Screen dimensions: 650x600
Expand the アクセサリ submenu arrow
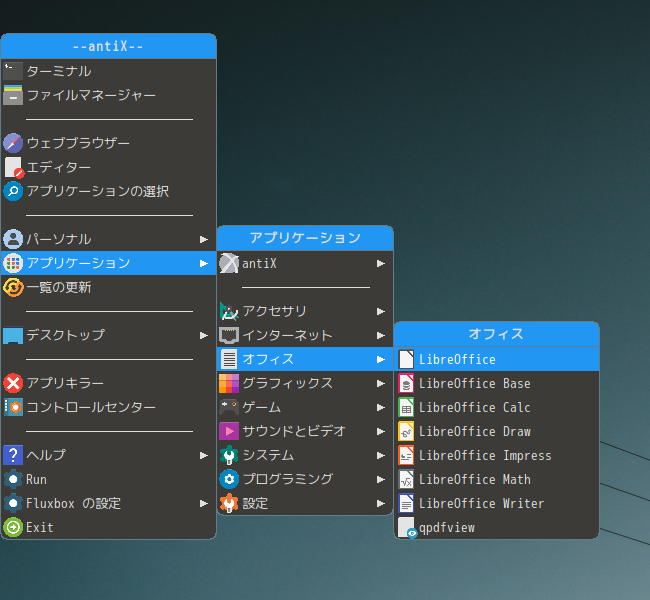coord(381,311)
